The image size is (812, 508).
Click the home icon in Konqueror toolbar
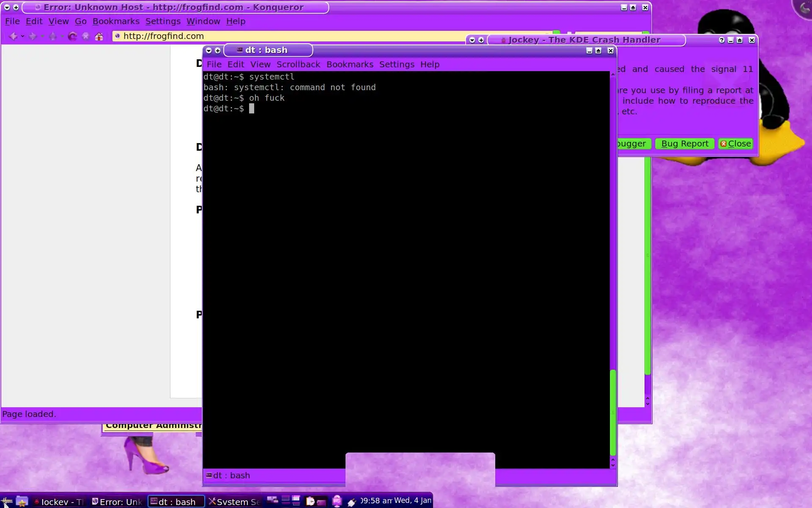click(99, 36)
